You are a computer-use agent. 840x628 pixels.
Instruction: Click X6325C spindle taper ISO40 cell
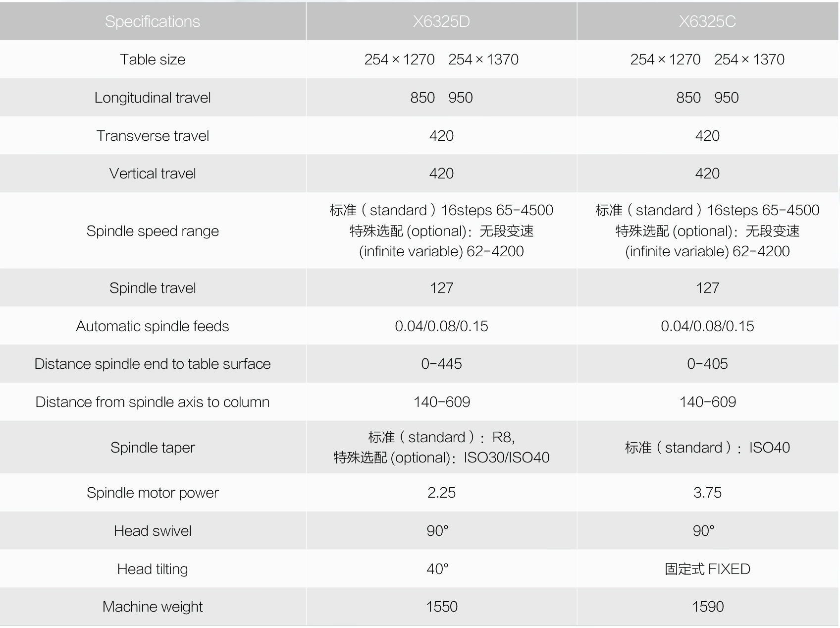pos(707,448)
